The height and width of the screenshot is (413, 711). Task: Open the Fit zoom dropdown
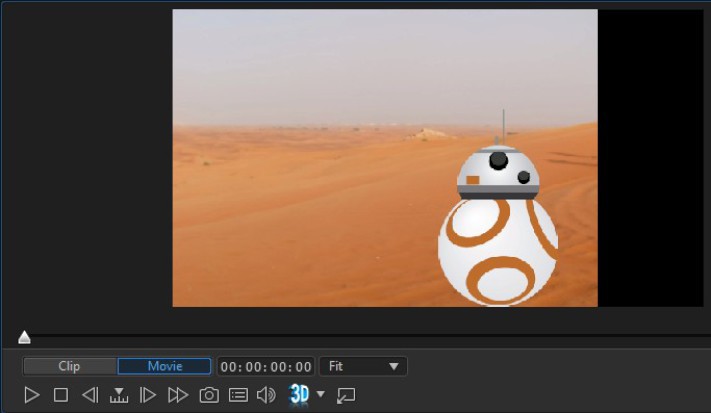pyautogui.click(x=363, y=366)
